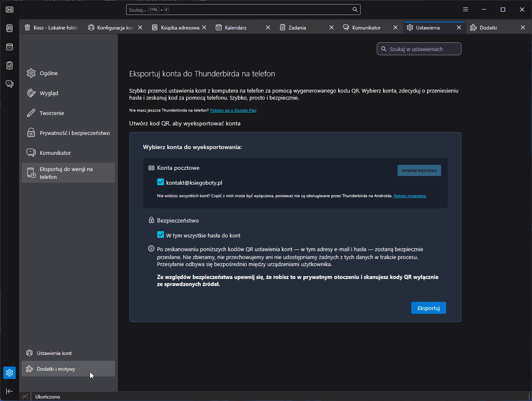
Task: Open Komunikator settings category
Action: point(68,153)
